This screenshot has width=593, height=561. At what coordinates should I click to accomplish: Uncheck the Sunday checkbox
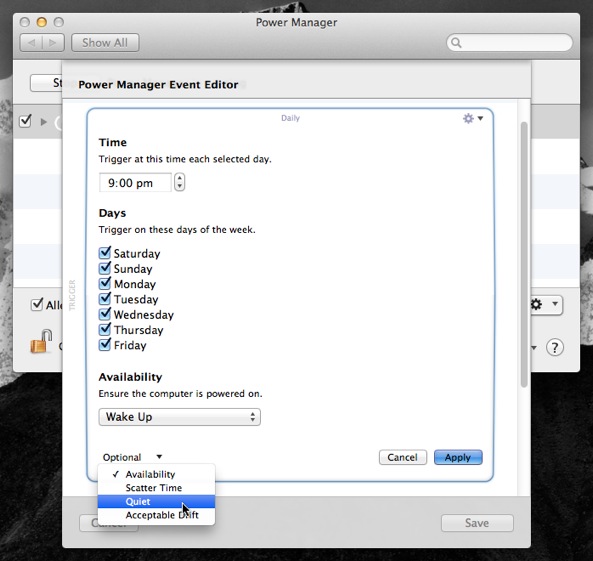(x=105, y=268)
